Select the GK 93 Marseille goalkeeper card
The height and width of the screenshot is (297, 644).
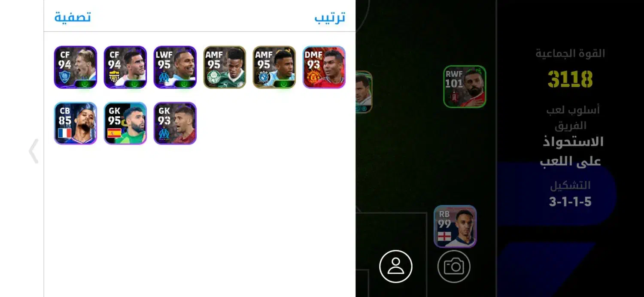[175, 123]
